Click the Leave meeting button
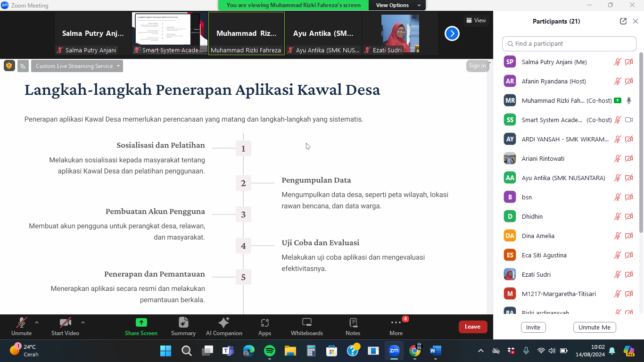The height and width of the screenshot is (362, 644). click(x=473, y=327)
